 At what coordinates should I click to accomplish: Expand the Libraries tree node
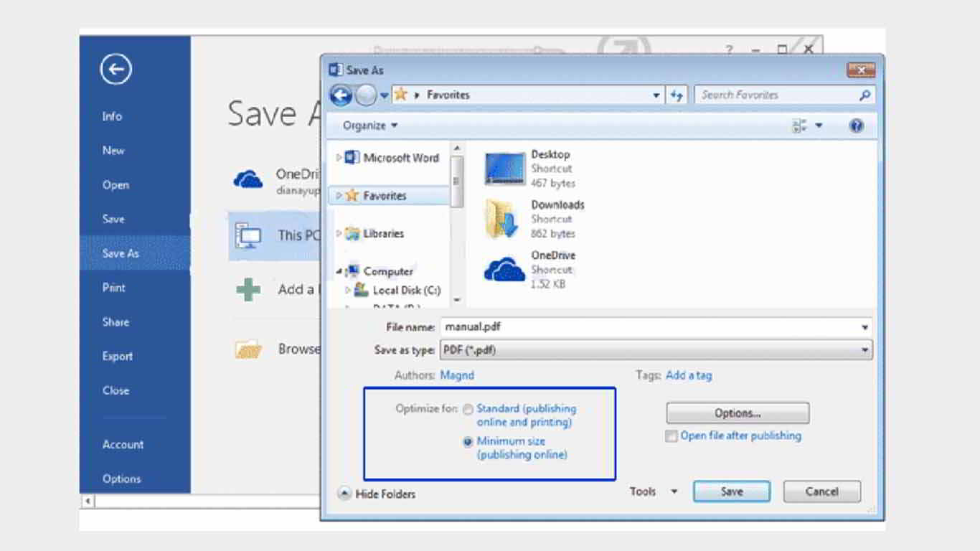(339, 233)
